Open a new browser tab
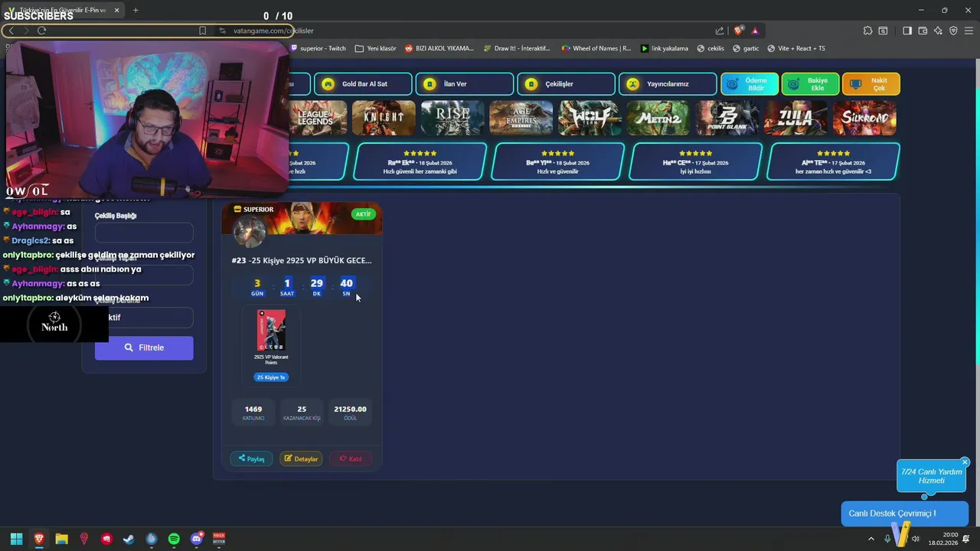The width and height of the screenshot is (980, 551). [136, 10]
